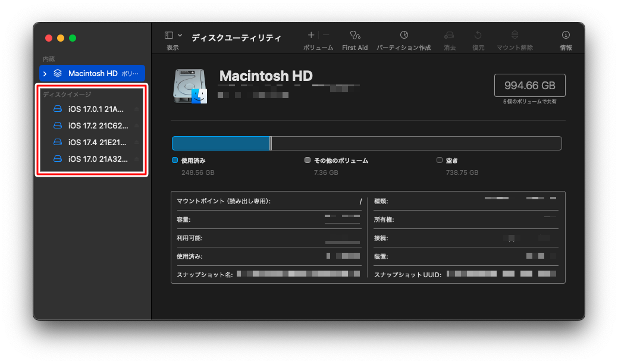This screenshot has height=364, width=618.
Task: Open the 表示 options dropdown chevron
Action: click(180, 36)
